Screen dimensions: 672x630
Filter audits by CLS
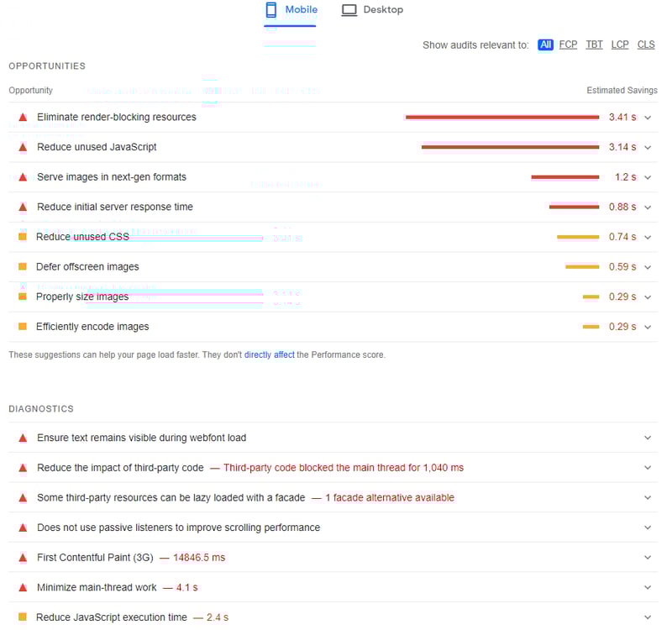[646, 45]
